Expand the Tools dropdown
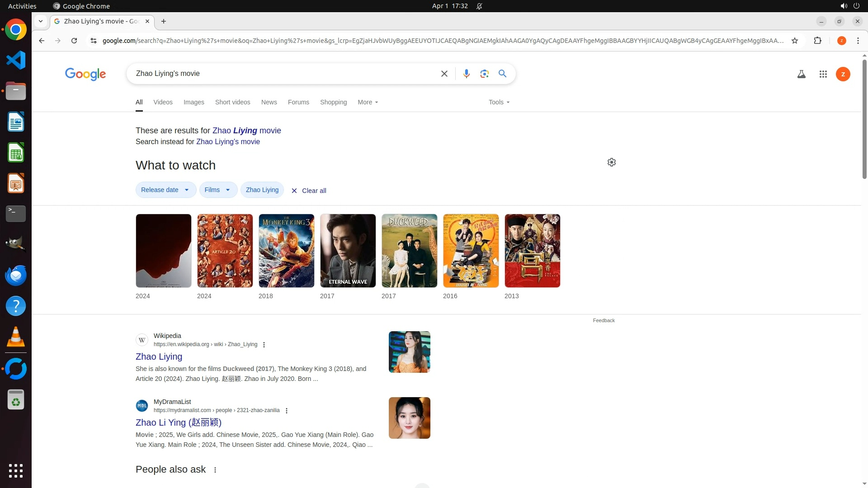Image resolution: width=868 pixels, height=488 pixels. coord(499,102)
